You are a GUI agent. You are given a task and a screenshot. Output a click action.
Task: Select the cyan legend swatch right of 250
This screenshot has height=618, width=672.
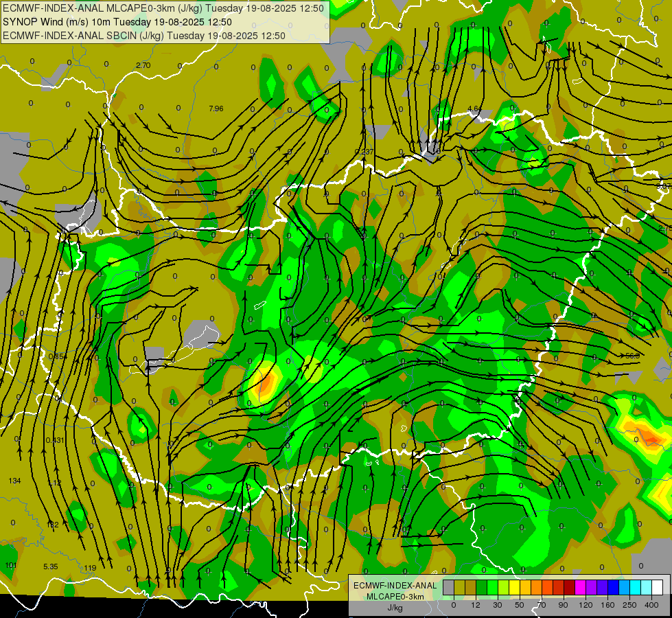636,588
